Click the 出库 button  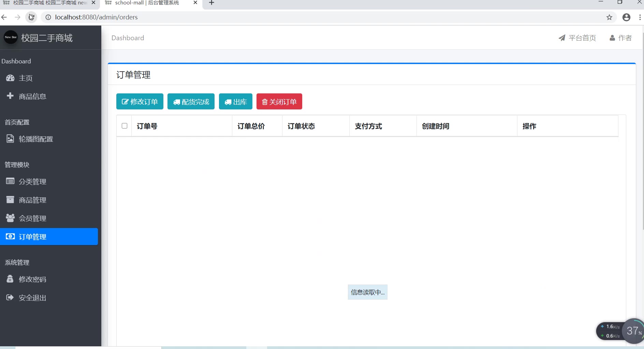(235, 102)
